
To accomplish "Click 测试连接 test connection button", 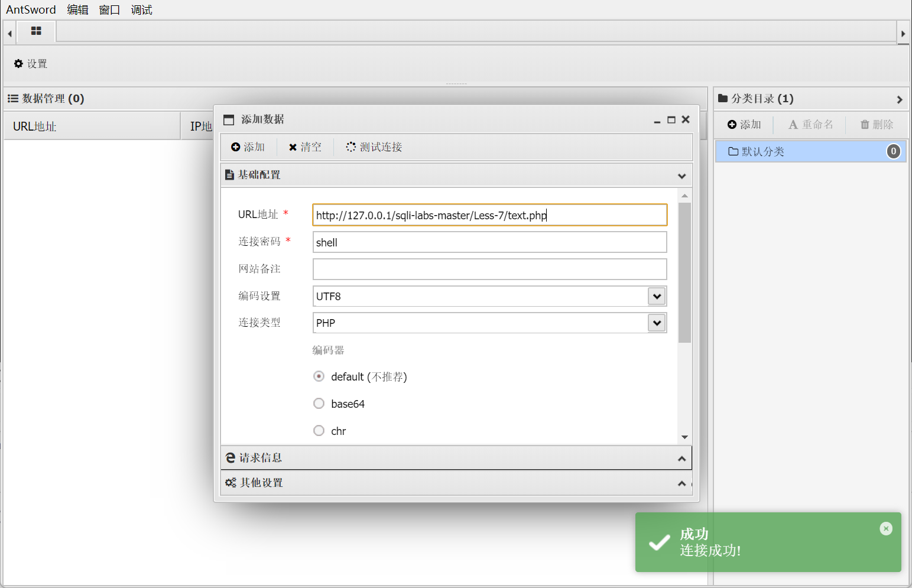I will pyautogui.click(x=374, y=147).
